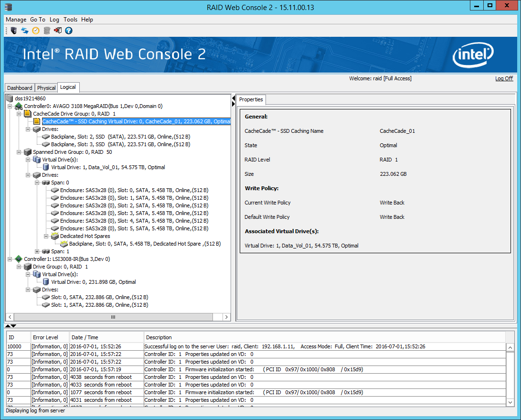The height and width of the screenshot is (420, 521).
Task: Select the Logical tab
Action: click(x=68, y=87)
